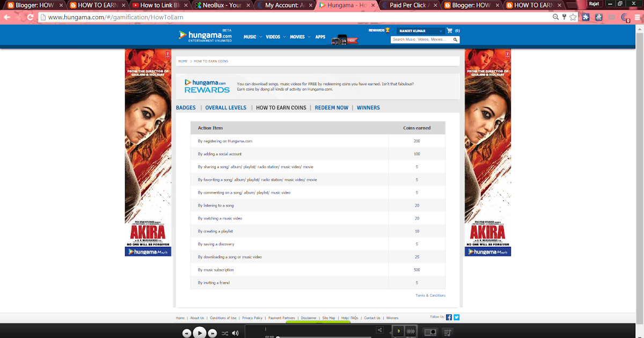644x338 pixels.
Task: Open the Chrome hamburger menu
Action: [638, 17]
